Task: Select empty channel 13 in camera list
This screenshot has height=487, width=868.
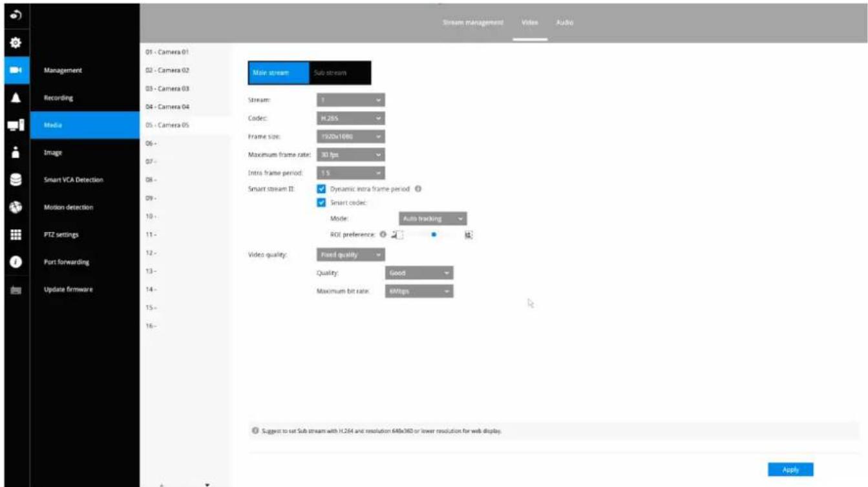Action: (x=185, y=271)
